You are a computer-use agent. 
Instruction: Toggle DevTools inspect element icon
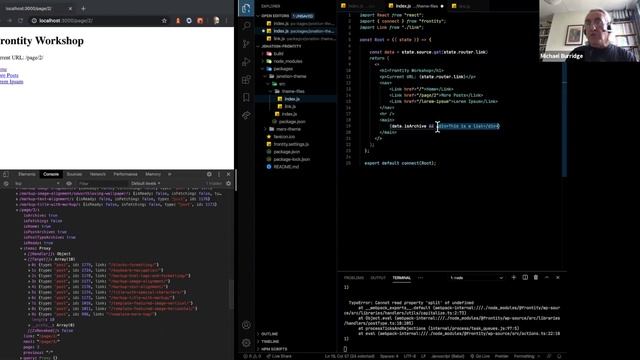(x=6, y=174)
